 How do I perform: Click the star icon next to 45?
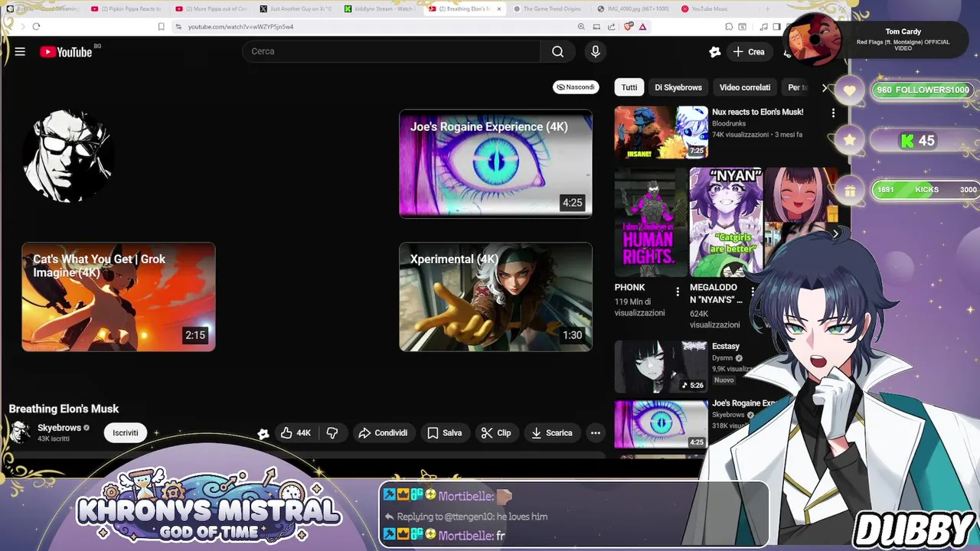(849, 141)
